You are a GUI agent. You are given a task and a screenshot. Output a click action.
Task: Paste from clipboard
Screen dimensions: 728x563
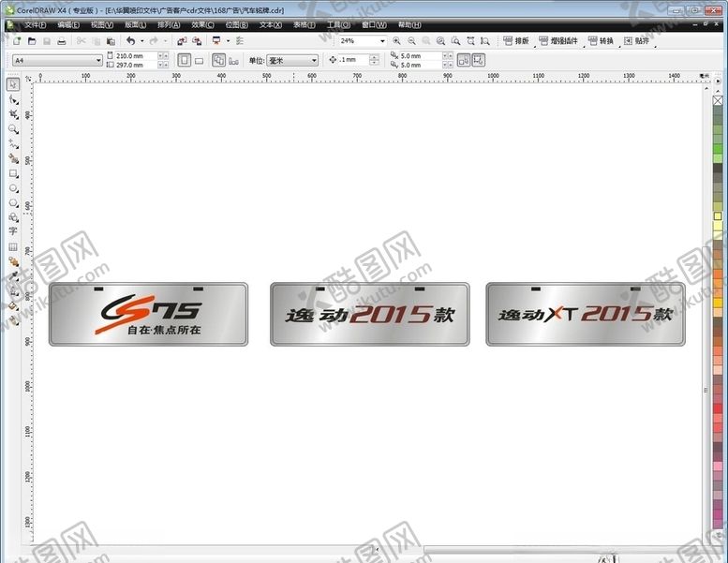pyautogui.click(x=111, y=41)
